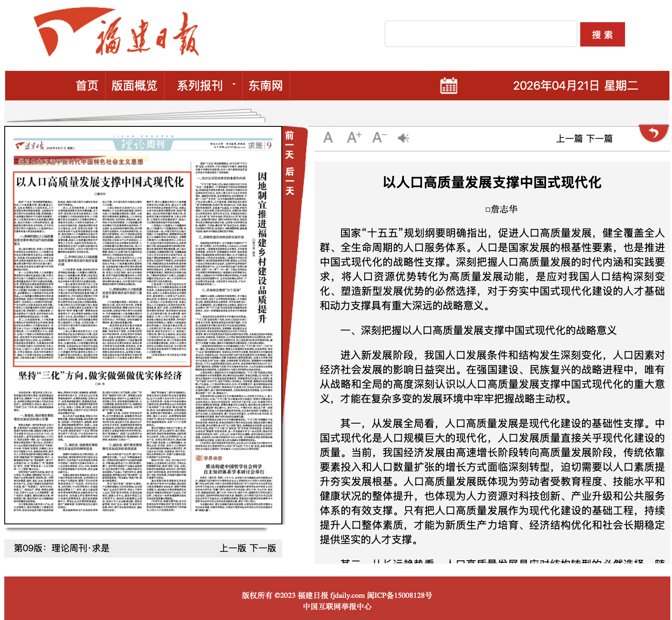672x620 pixels.
Task: Open the 首页 menu item
Action: coord(87,86)
